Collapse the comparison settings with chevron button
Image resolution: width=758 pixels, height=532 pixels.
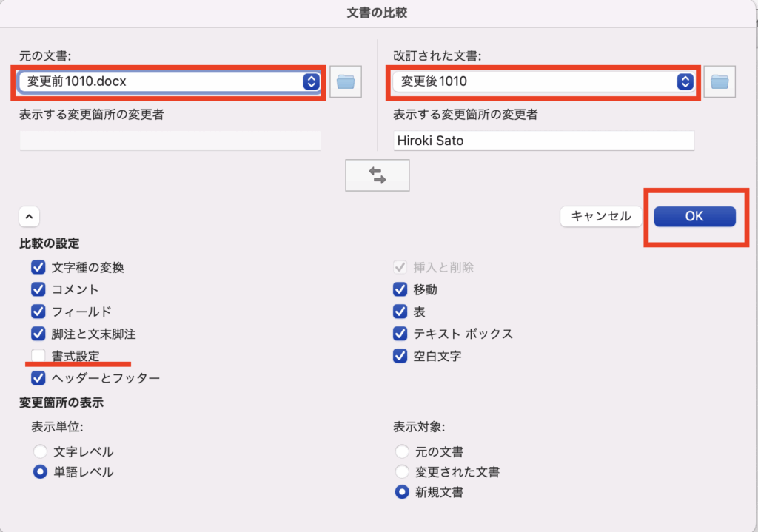tap(29, 217)
